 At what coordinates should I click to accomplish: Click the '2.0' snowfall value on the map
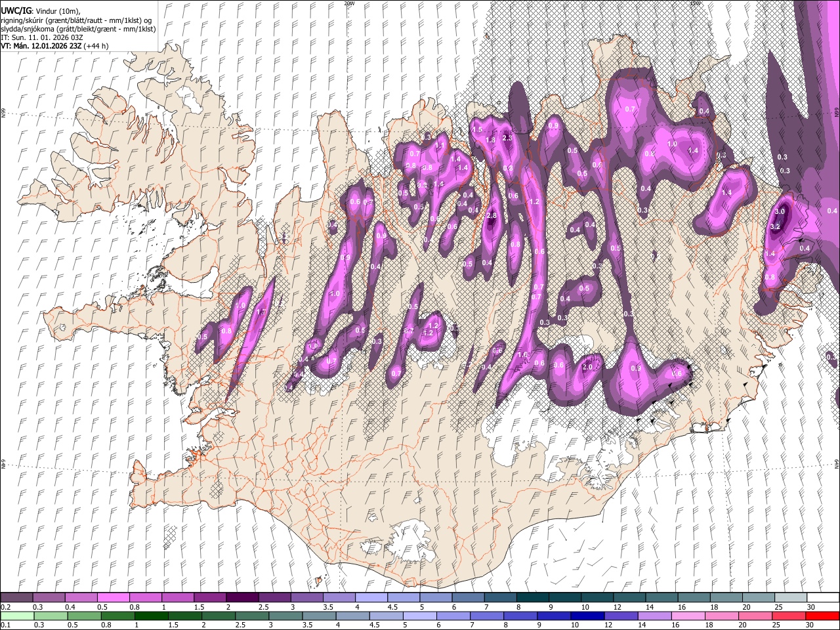point(587,367)
